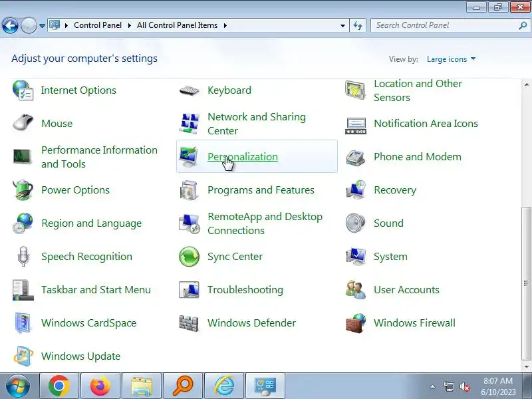Open the View by Large icons dropdown
532x399 pixels.
[451, 59]
